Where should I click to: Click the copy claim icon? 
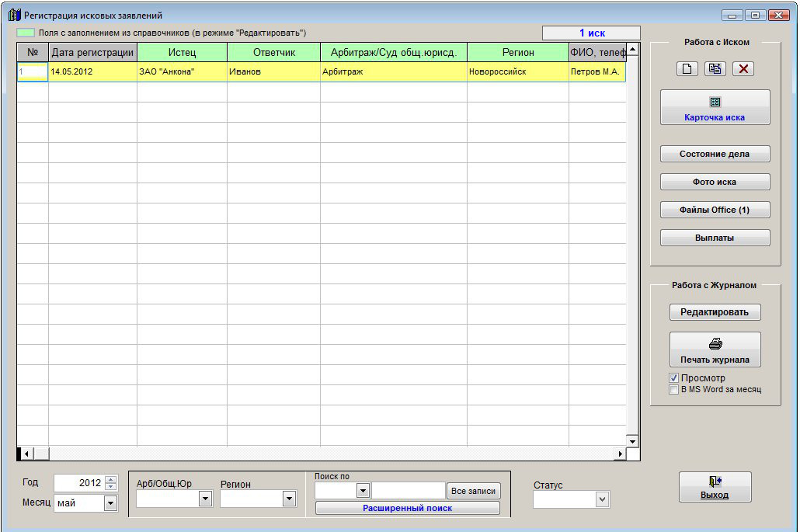click(715, 69)
